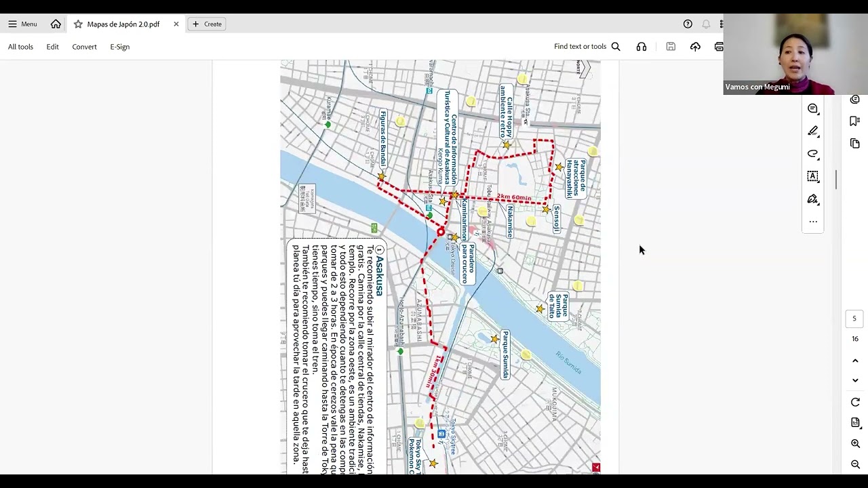Viewport: 868px width, 488px height.
Task: Click the Sensoji map label
Action: [x=556, y=219]
